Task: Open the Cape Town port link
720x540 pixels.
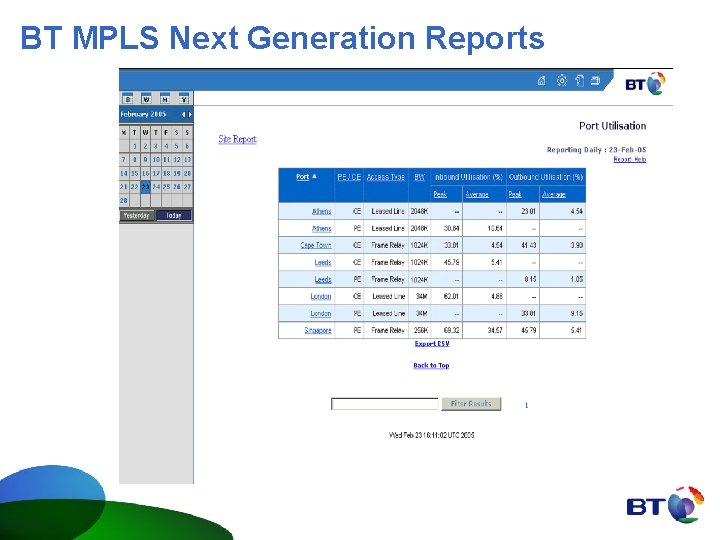Action: pos(316,245)
